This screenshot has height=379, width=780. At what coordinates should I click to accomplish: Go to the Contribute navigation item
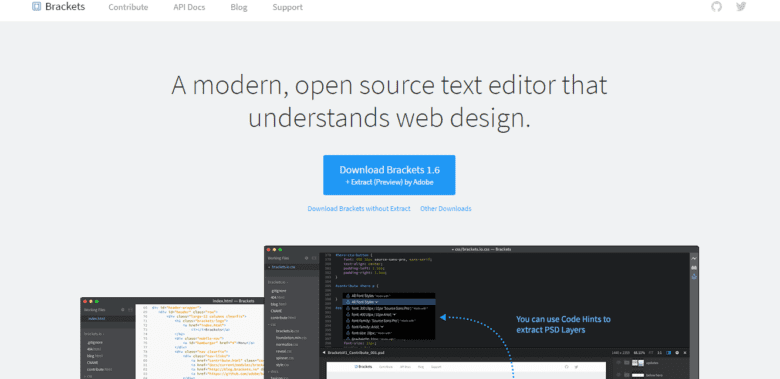point(128,7)
